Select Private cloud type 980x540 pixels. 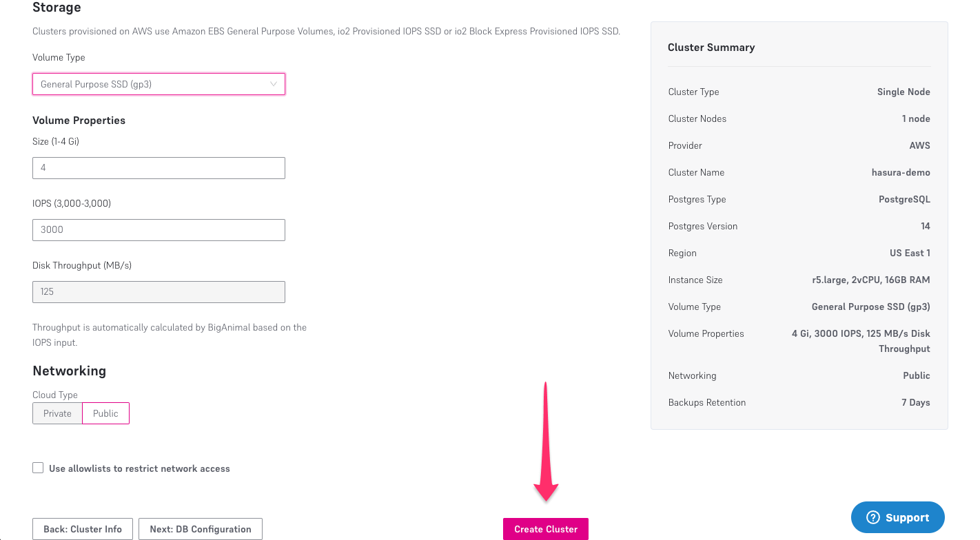[57, 413]
